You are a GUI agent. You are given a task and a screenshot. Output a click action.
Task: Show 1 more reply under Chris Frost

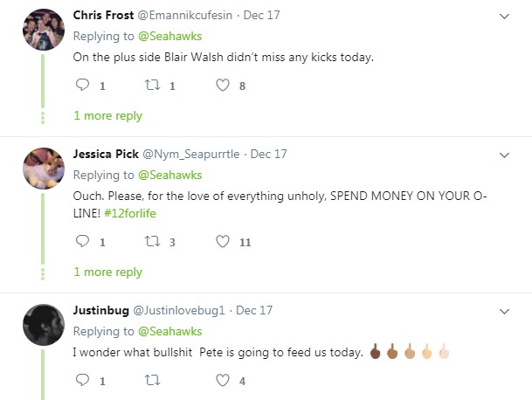pos(107,115)
